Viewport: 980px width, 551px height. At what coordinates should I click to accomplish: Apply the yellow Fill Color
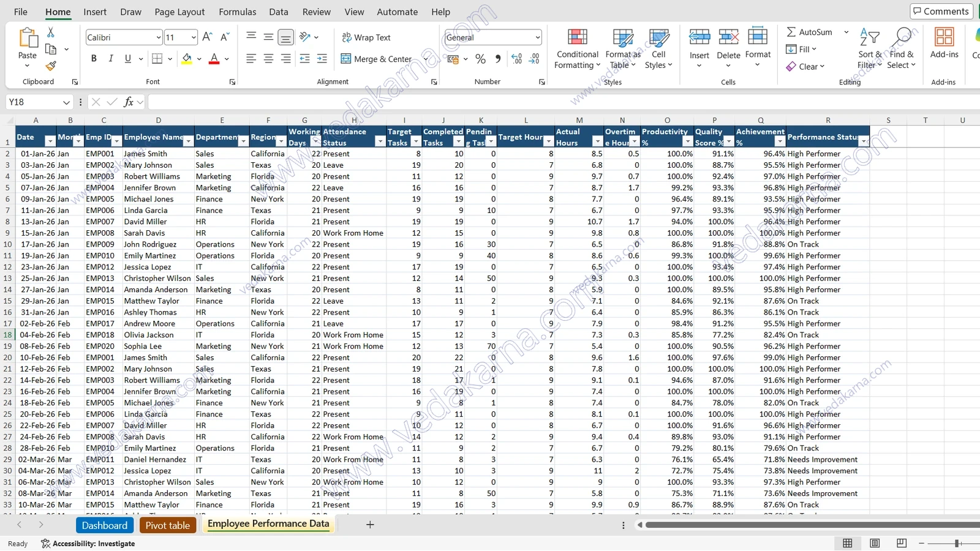[x=187, y=59]
